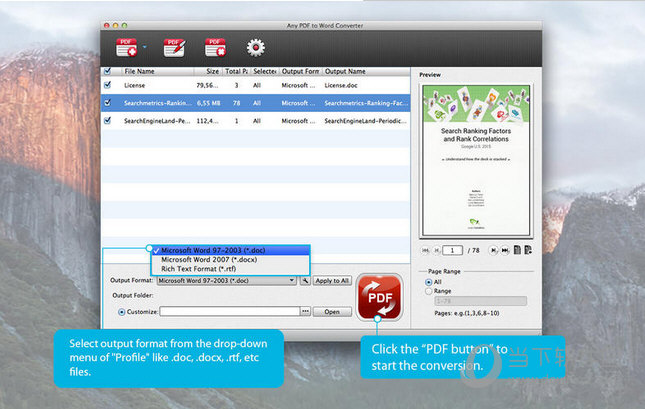
Task: Choose Rich Text Format (*.rtf) option
Action: click(x=230, y=269)
